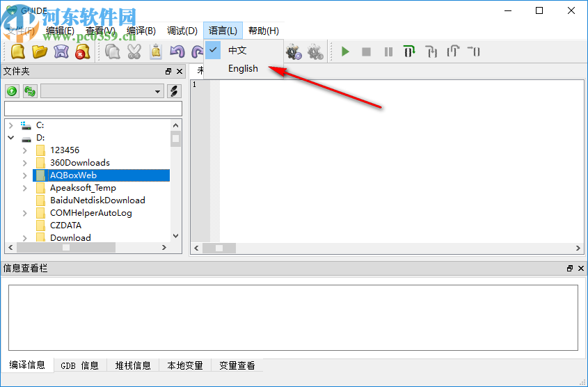Open the 编辑(E) menu
588x387 pixels.
(x=60, y=31)
